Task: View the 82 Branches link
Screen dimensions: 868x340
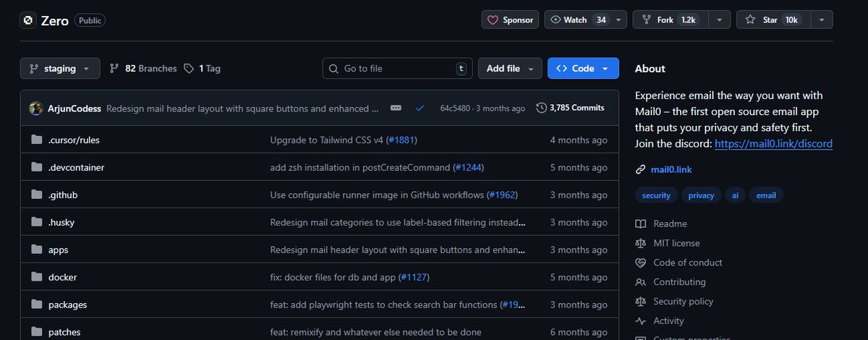Action: click(x=143, y=68)
